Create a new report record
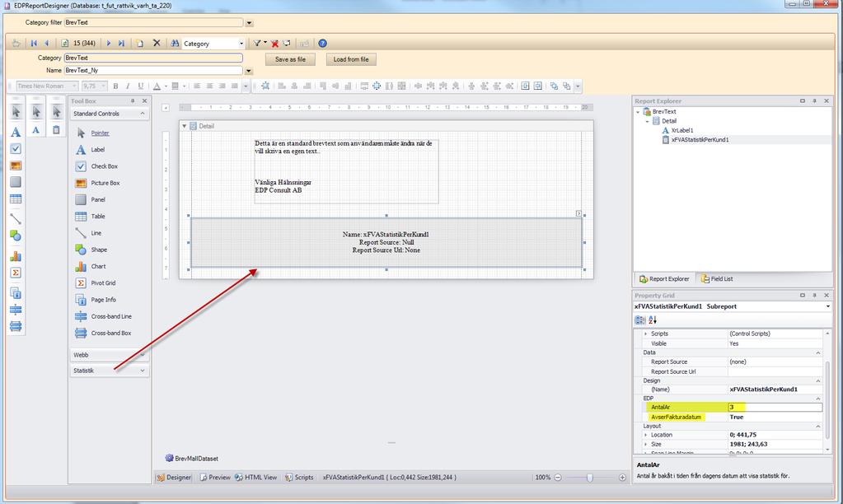Viewport: 843px width, 504px height. click(140, 44)
